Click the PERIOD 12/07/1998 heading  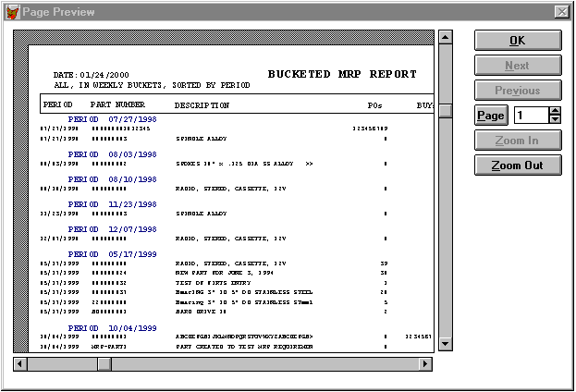[113, 229]
